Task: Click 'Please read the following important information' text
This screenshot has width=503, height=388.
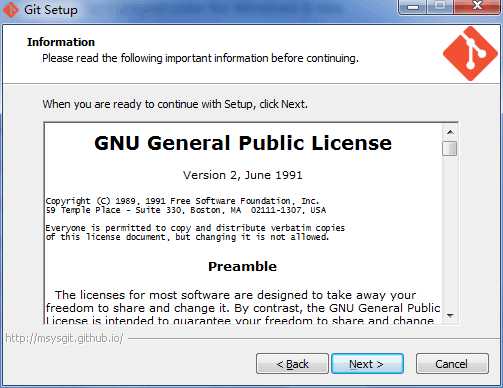Action: point(200,58)
